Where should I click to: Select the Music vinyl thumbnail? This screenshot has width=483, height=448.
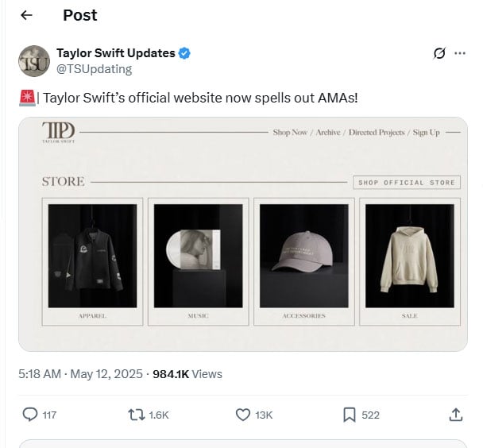coord(198,256)
